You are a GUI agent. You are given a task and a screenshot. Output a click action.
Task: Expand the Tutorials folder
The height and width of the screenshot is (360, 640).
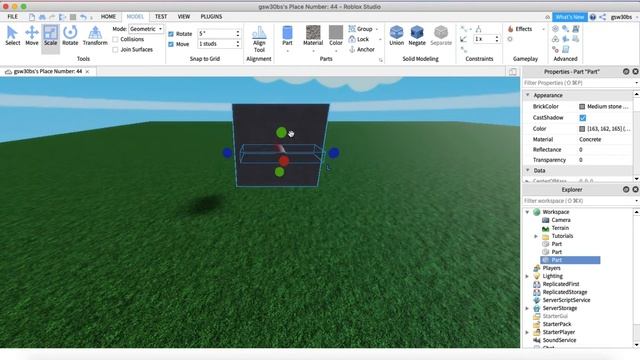click(536, 236)
